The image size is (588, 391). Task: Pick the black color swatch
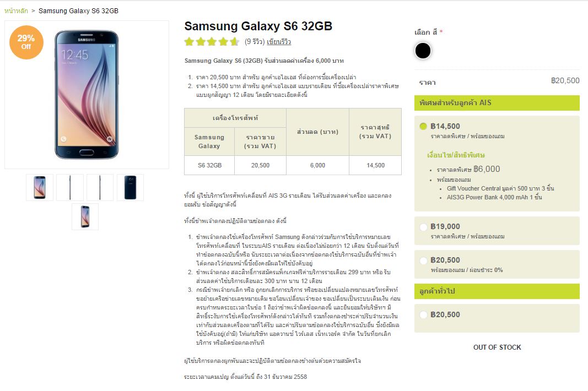(423, 51)
